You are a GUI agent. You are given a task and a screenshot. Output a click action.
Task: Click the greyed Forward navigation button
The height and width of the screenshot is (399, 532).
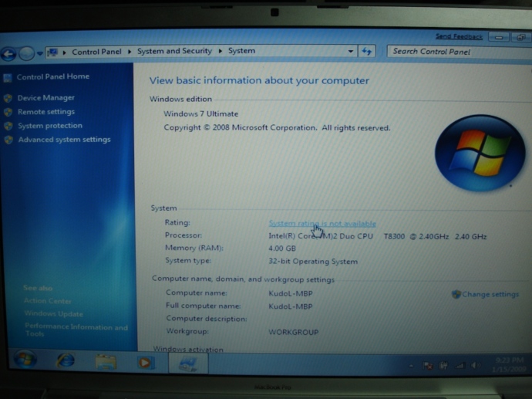tap(26, 53)
